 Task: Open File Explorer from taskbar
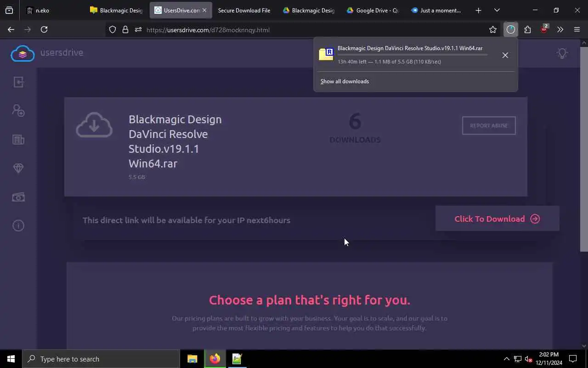pos(192,359)
